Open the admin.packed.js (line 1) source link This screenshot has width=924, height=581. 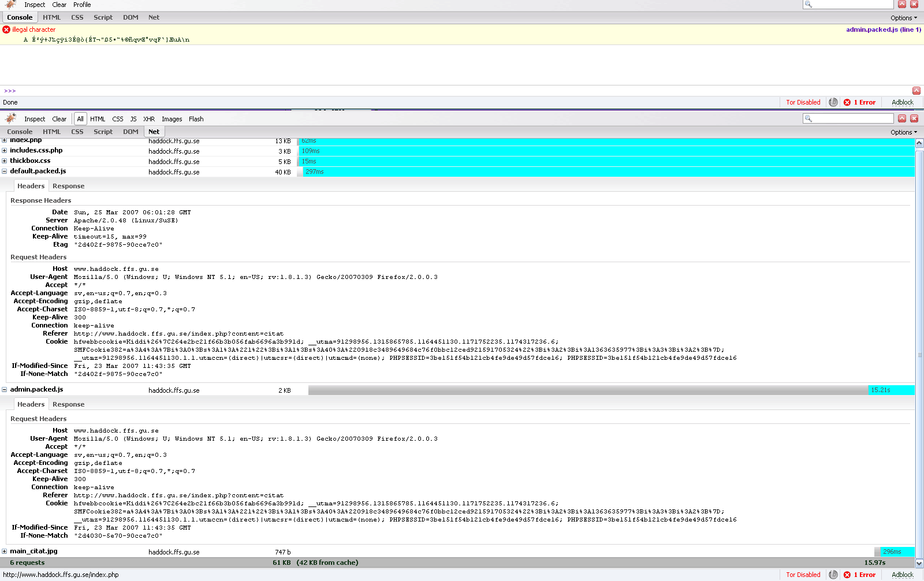[884, 29]
